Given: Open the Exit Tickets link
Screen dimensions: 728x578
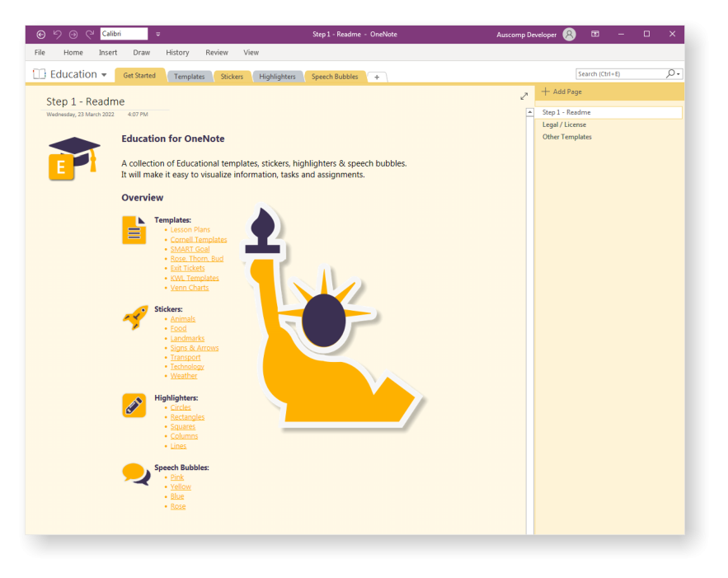Looking at the screenshot, I should tap(187, 268).
